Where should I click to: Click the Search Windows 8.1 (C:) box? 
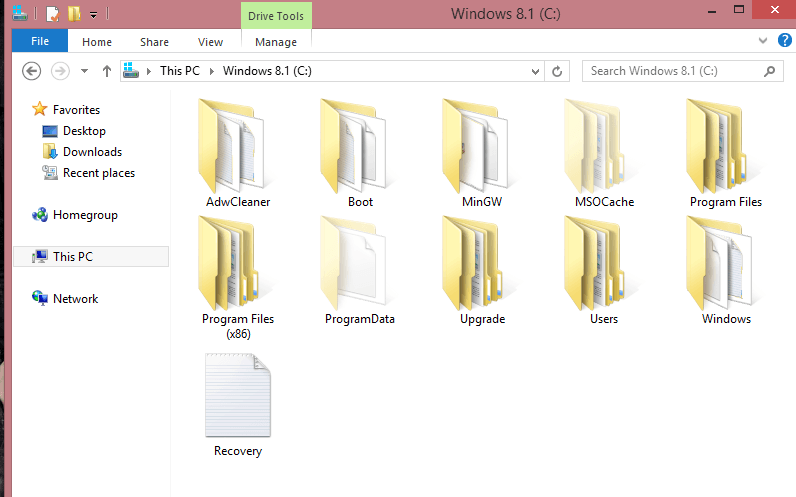[670, 72]
